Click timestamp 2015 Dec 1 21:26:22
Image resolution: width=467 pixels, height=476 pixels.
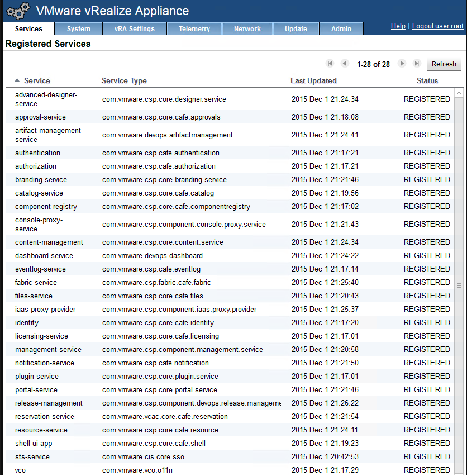pyautogui.click(x=325, y=403)
